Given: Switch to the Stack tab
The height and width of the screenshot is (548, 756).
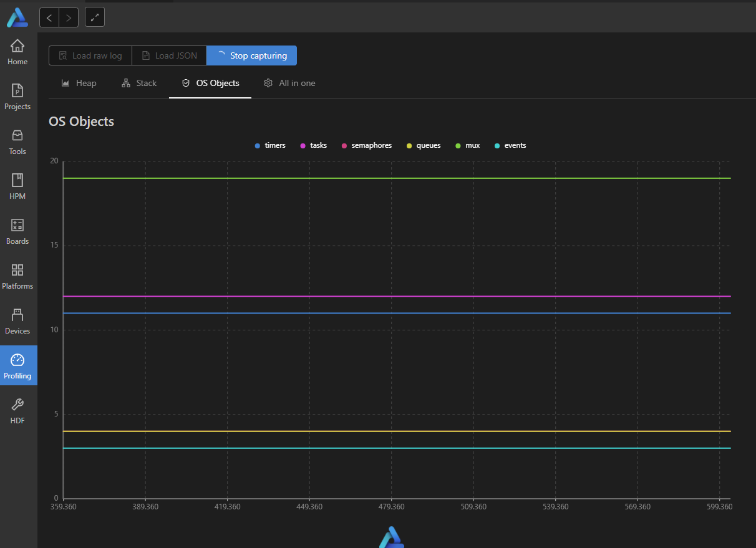Looking at the screenshot, I should 139,83.
